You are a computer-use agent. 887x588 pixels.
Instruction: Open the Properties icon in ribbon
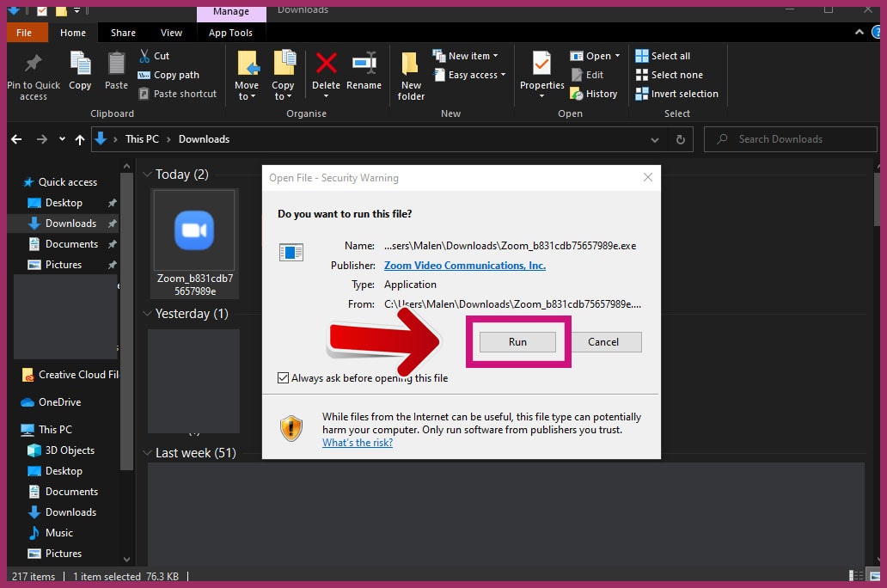[x=541, y=63]
